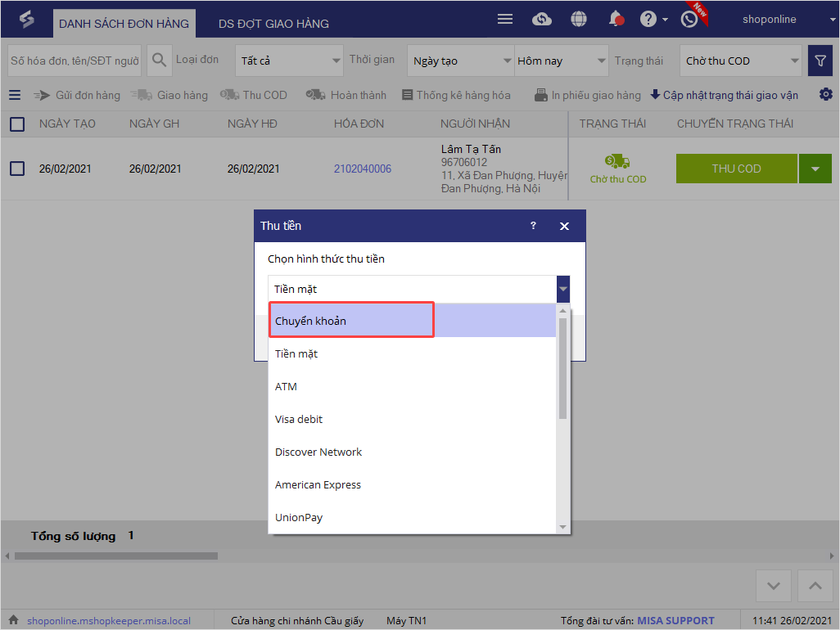
Task: Click the home icon in status bar
Action: coord(13,620)
